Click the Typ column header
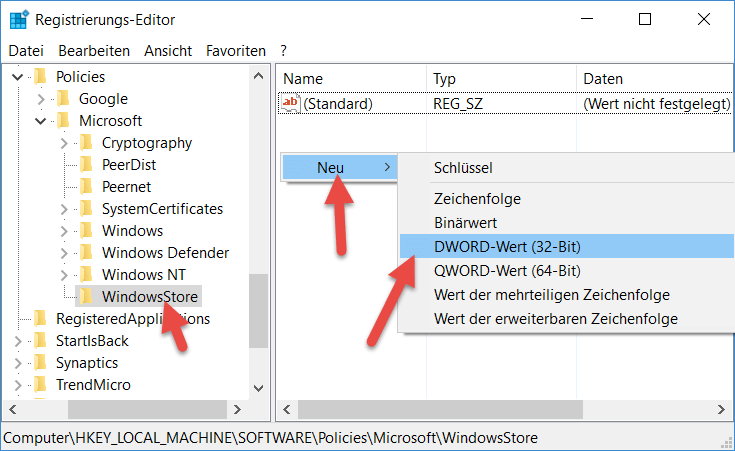735x451 pixels. [x=445, y=78]
